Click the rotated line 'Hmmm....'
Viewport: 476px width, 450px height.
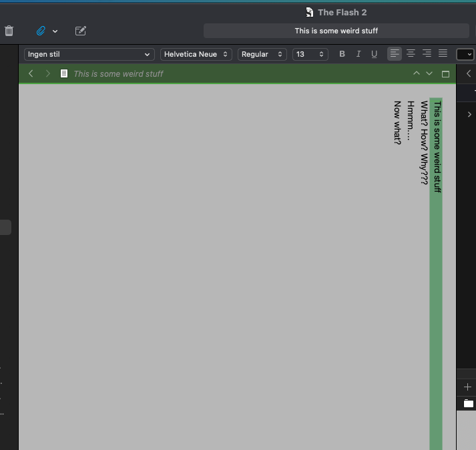tap(411, 121)
